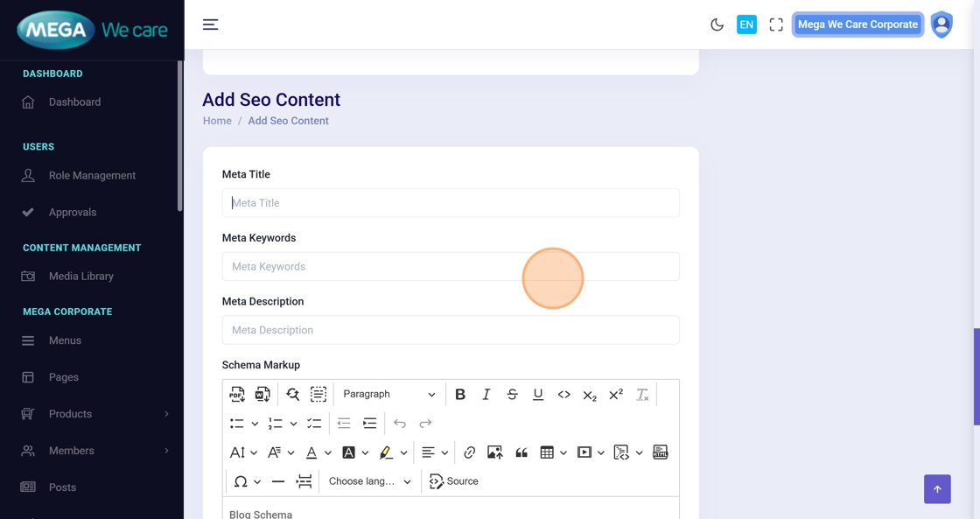Open the Choose language dropdown

(369, 481)
